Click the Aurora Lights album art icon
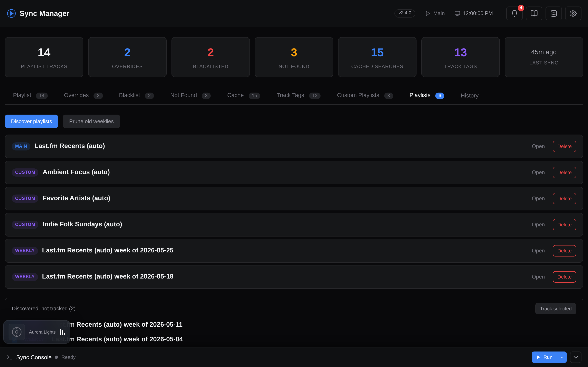588x367 pixels. click(x=17, y=332)
